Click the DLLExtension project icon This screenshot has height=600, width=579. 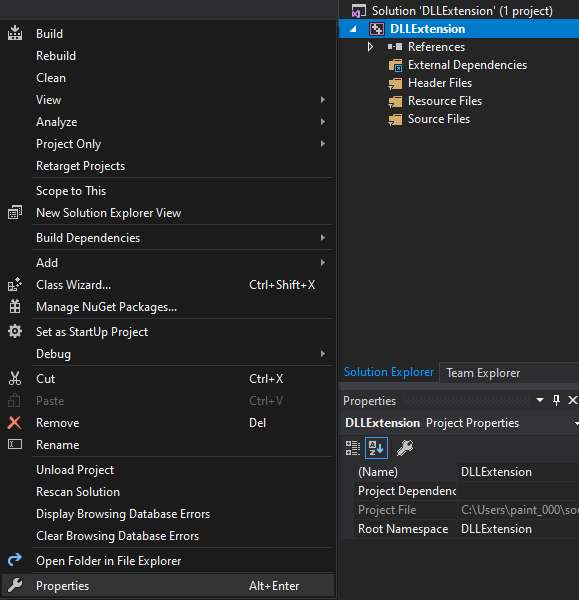click(x=377, y=29)
